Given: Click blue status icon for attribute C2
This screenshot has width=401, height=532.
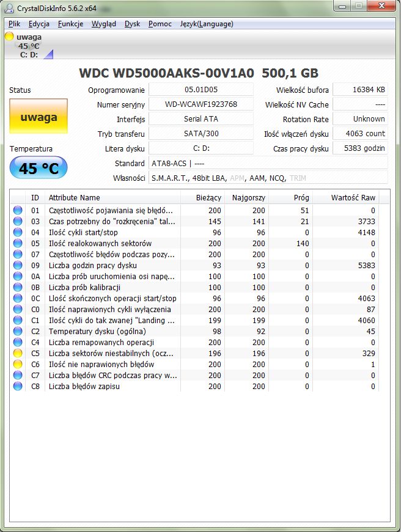Looking at the screenshot, I should (18, 331).
